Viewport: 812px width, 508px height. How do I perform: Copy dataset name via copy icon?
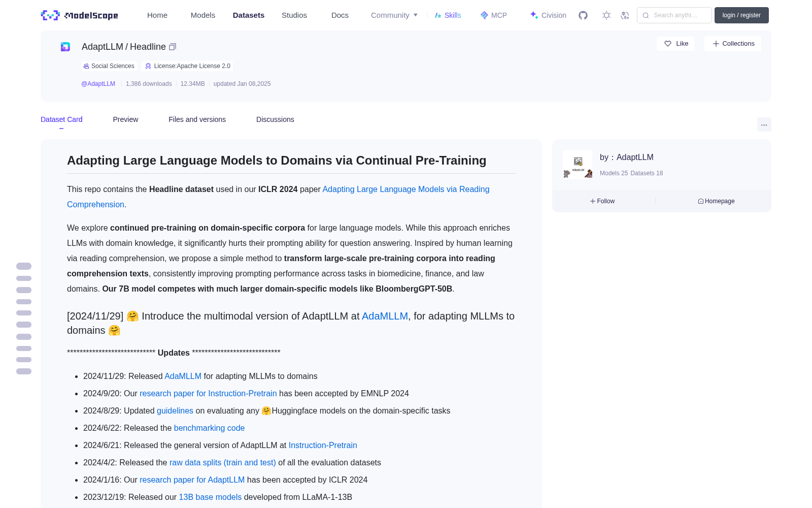pos(173,47)
